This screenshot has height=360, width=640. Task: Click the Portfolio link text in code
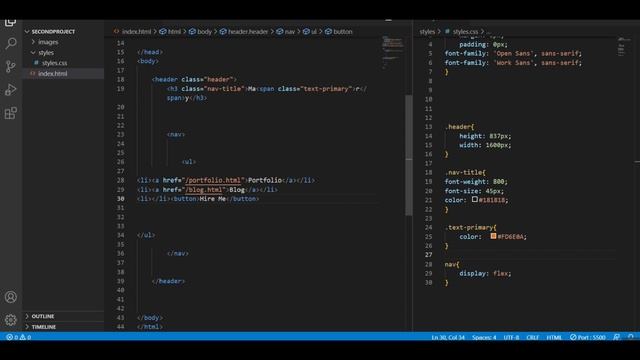point(265,180)
